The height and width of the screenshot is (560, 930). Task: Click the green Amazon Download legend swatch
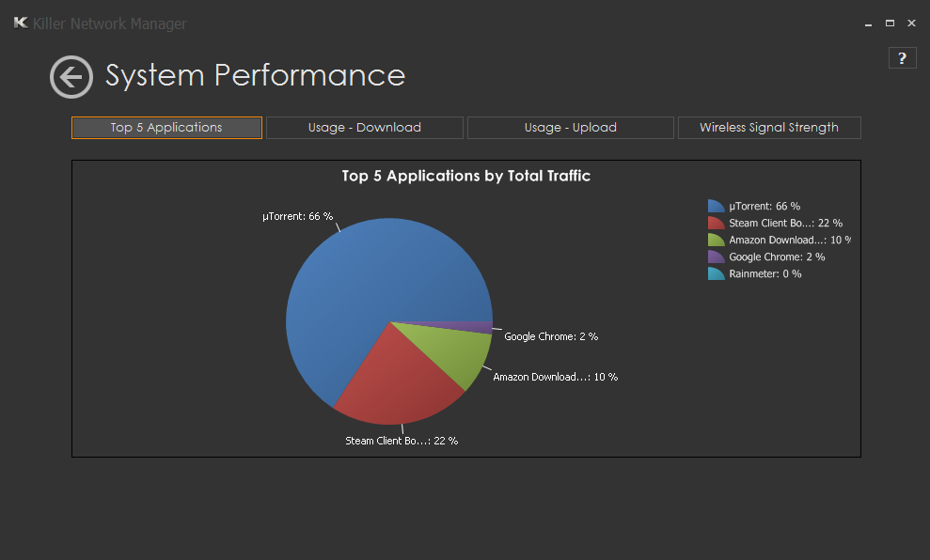(717, 241)
